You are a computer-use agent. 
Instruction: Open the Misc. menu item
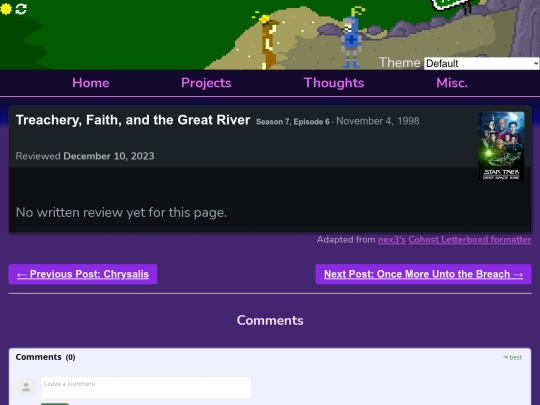point(452,83)
